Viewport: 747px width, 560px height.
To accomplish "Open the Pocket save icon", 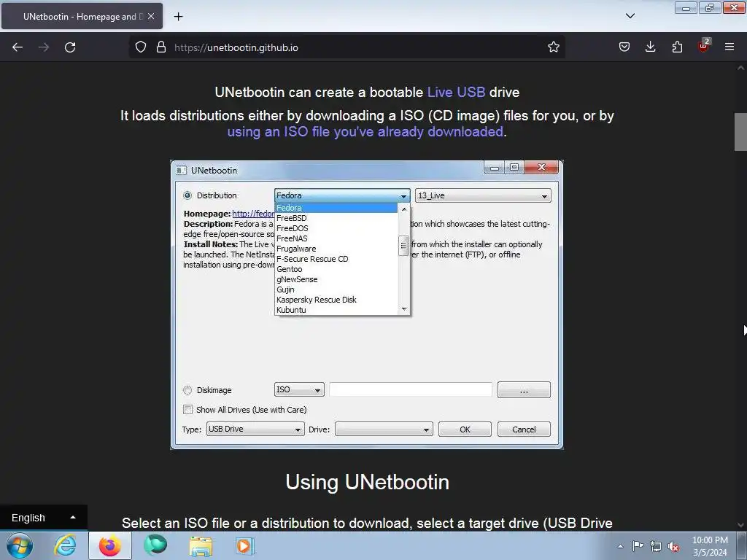I will [x=624, y=47].
